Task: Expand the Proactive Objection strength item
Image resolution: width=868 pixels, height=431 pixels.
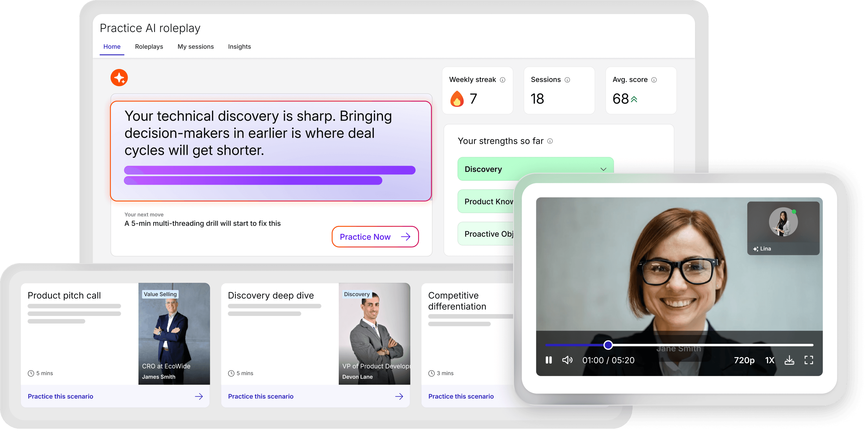Action: click(x=486, y=234)
